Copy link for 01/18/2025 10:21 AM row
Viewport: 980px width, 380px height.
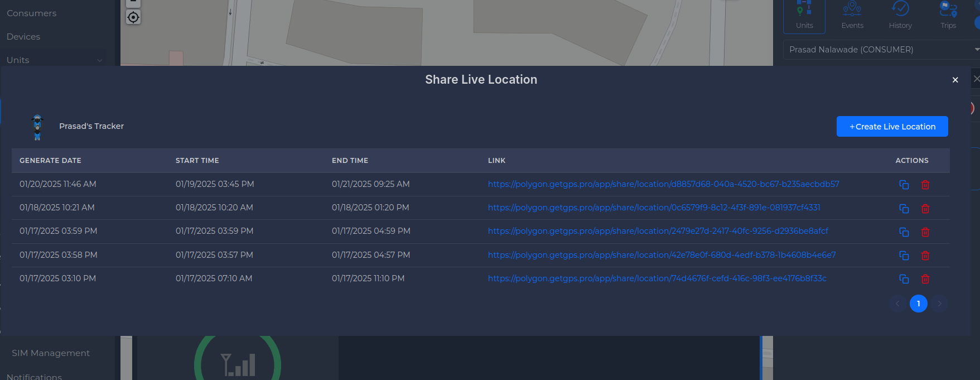[x=904, y=209]
